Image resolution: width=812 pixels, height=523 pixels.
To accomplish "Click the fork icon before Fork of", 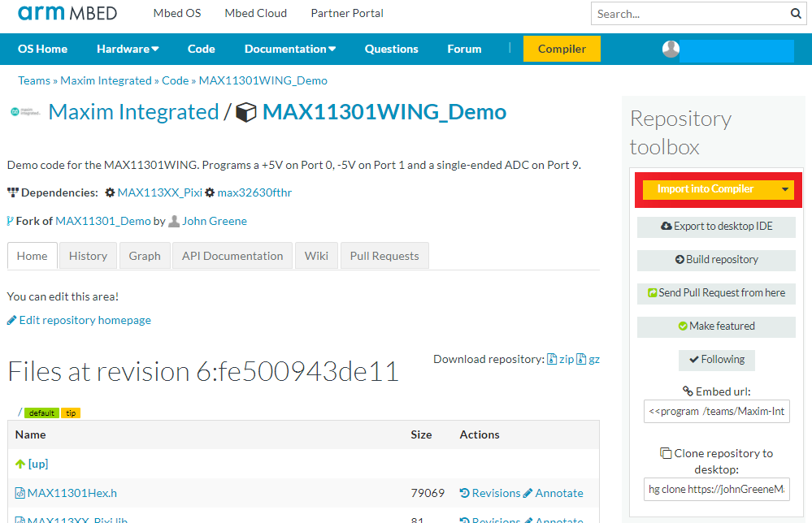I will [10, 221].
